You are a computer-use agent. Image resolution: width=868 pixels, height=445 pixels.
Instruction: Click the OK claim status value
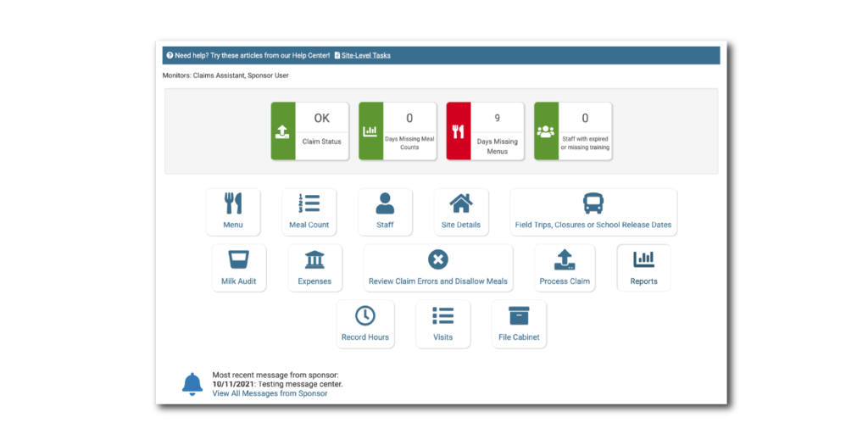[x=321, y=118]
